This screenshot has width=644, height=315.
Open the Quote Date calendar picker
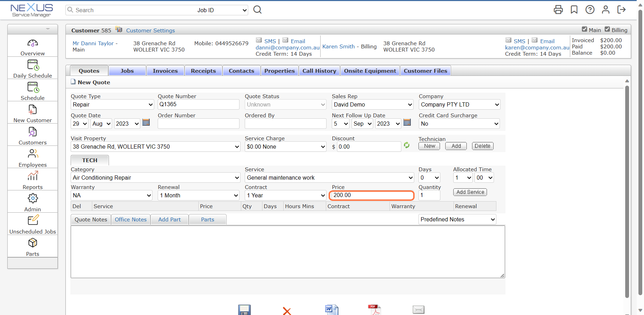coord(146,123)
